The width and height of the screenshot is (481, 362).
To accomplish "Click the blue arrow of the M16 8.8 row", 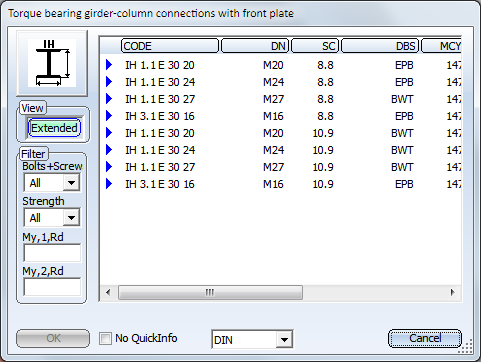I will [x=109, y=116].
